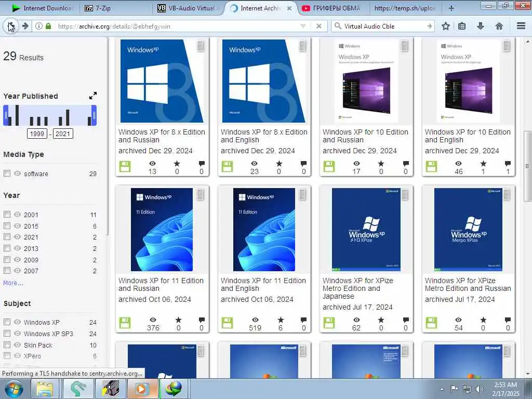The height and width of the screenshot is (399, 532).
Task: Switch to Internet Download tab
Action: (42, 8)
